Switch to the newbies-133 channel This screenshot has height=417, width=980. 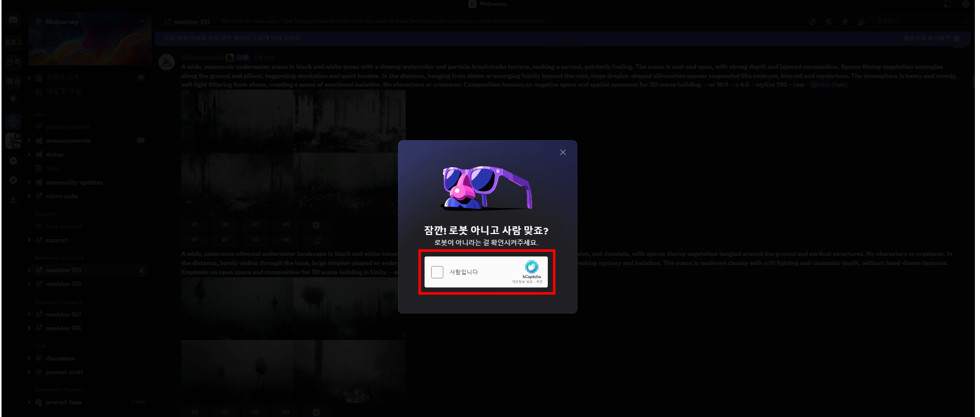[90, 284]
